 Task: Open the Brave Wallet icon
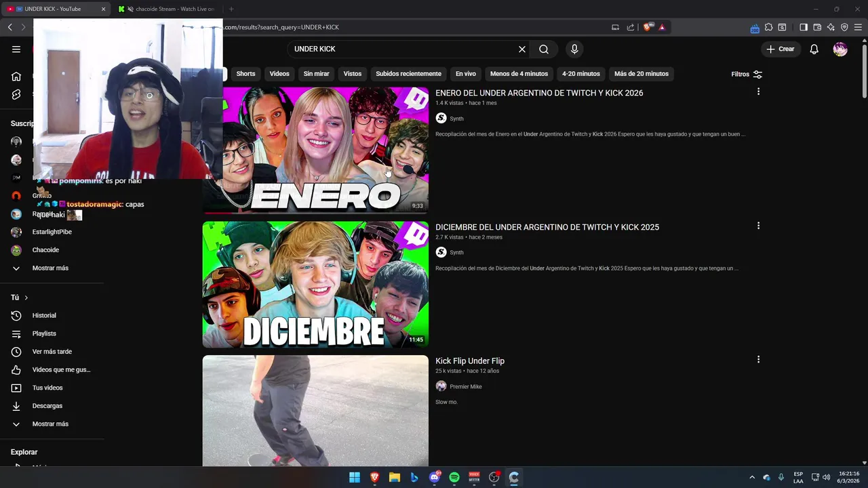pyautogui.click(x=817, y=27)
